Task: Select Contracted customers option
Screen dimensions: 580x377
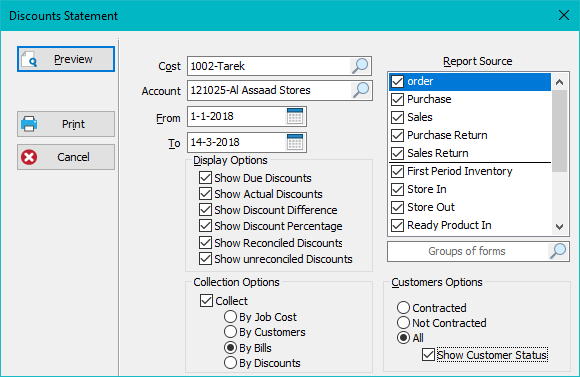Action: point(404,307)
